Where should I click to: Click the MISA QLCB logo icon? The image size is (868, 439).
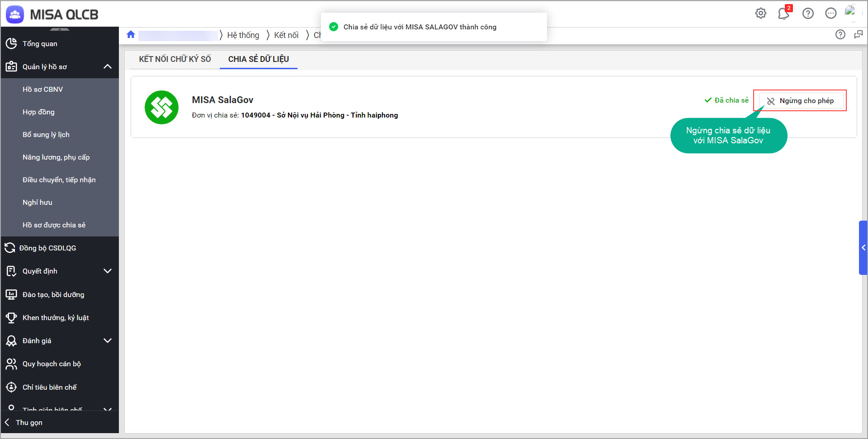point(15,14)
